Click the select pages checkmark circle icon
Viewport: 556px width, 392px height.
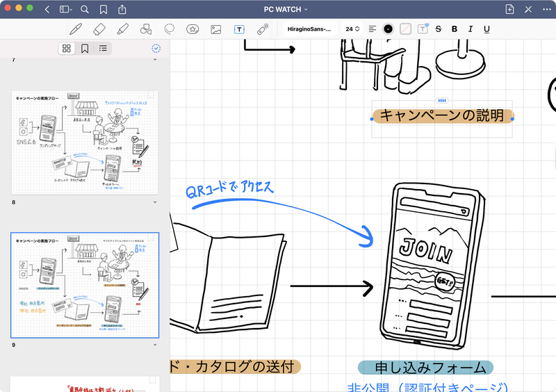tap(156, 48)
